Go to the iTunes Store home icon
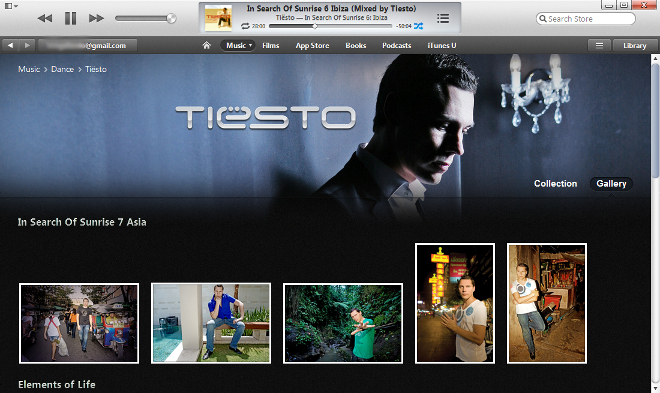Viewport: 660px width, 393px height. pyautogui.click(x=206, y=45)
